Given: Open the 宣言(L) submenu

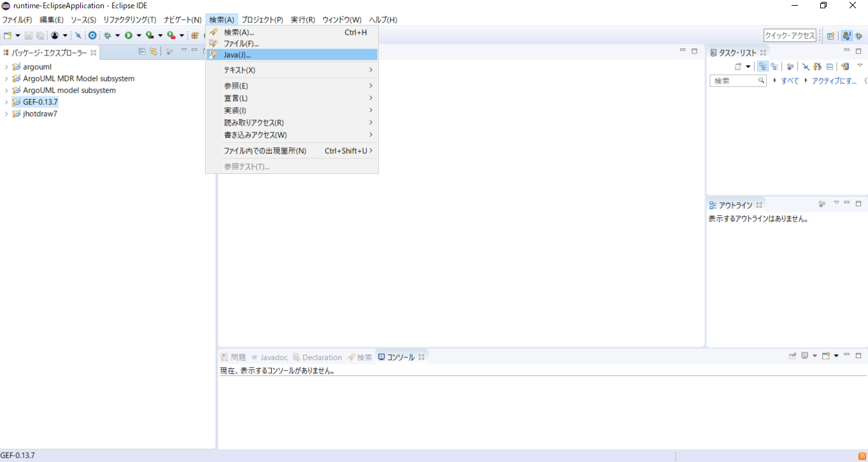Looking at the screenshot, I should [x=292, y=98].
